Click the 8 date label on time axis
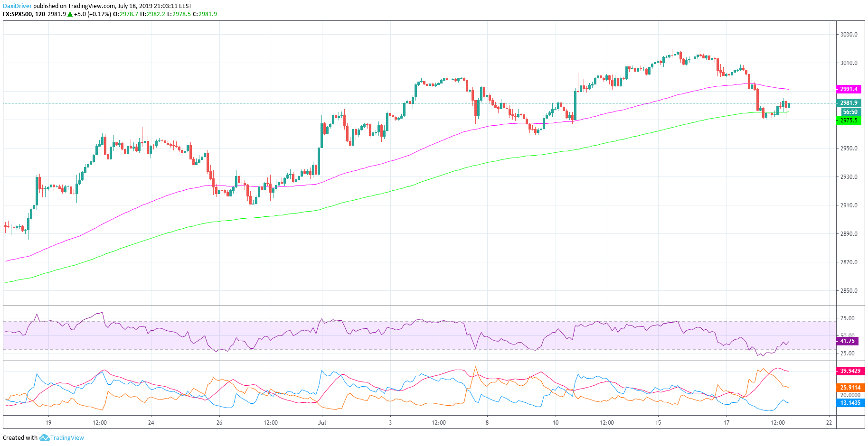The width and height of the screenshot is (868, 446). (x=487, y=422)
